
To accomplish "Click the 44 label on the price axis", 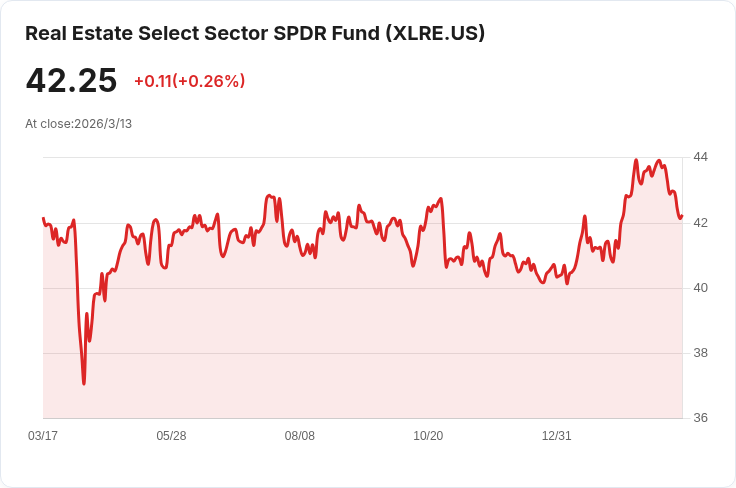I will 700,157.
